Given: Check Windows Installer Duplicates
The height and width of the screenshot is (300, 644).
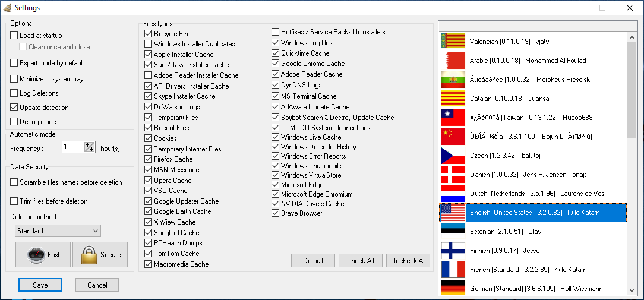Looking at the screenshot, I should (149, 43).
